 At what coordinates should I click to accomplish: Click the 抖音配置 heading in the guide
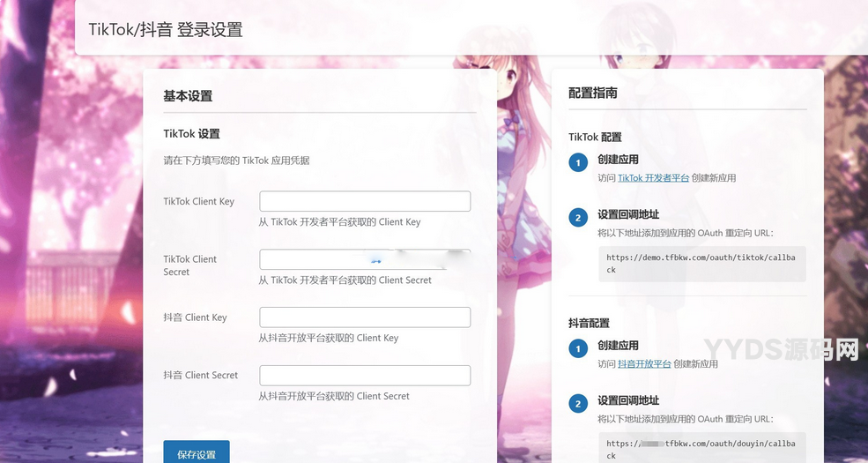coord(589,324)
